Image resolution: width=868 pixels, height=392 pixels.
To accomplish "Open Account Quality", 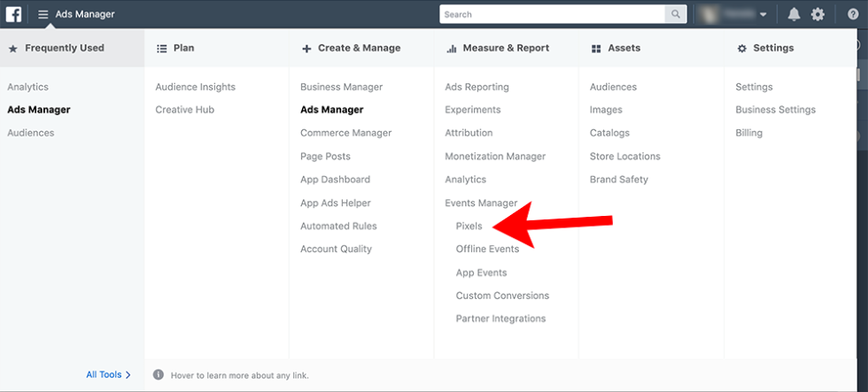I will tap(336, 249).
